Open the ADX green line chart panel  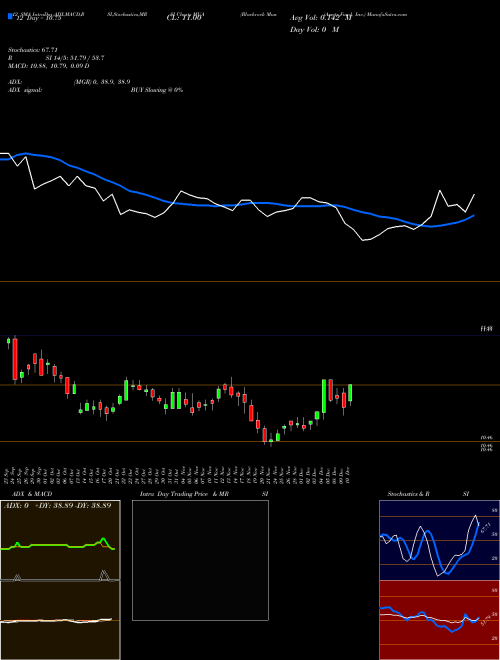coord(60,540)
